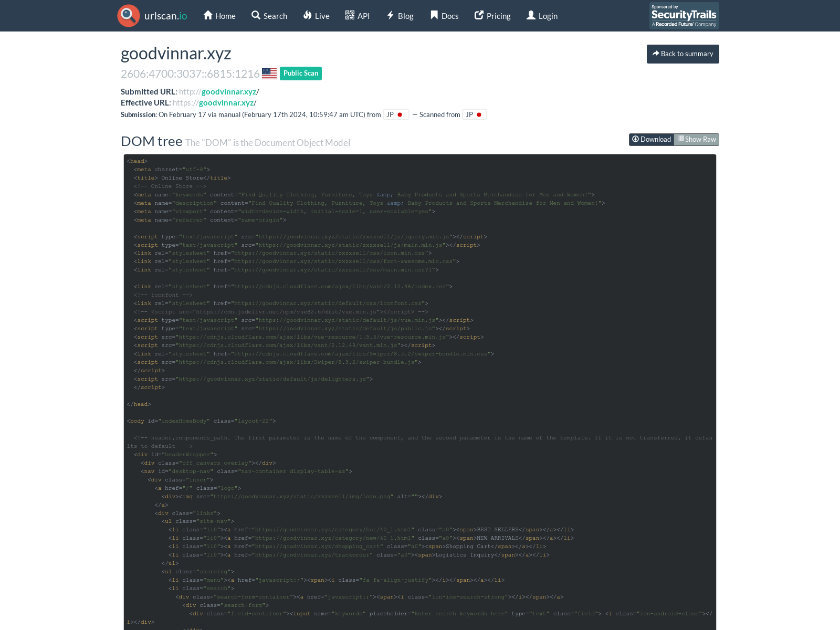Viewport: 840px width, 630px height.
Task: Click the swiper-bundle.min.css stylesheet line
Action: click(314, 354)
